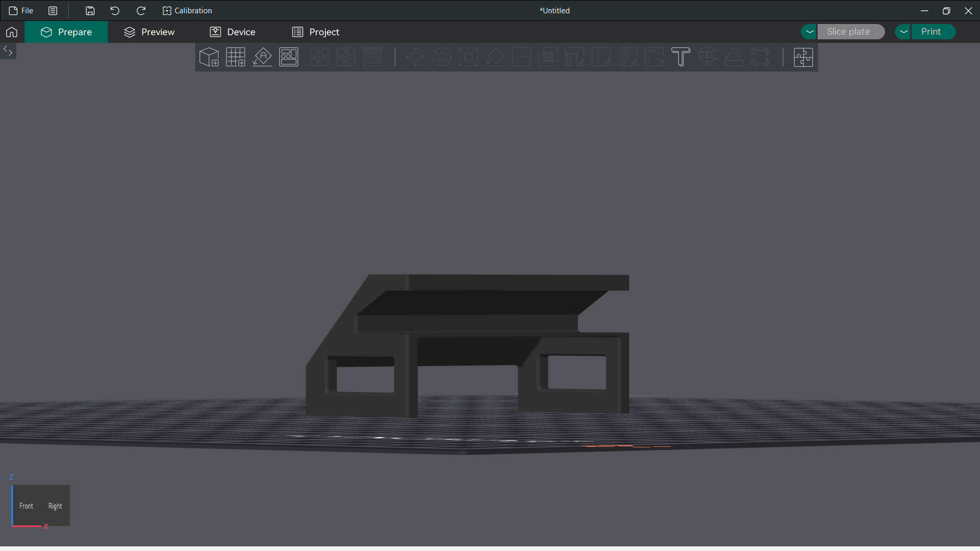Select the Rotate tool
Viewport: 980px width, 551px height.
pos(442,57)
